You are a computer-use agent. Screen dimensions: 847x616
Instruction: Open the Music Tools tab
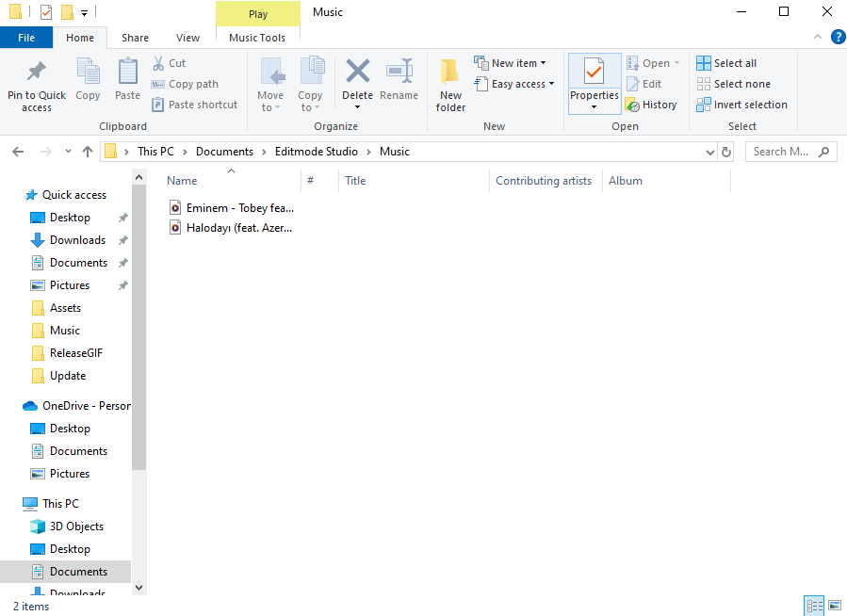(257, 38)
